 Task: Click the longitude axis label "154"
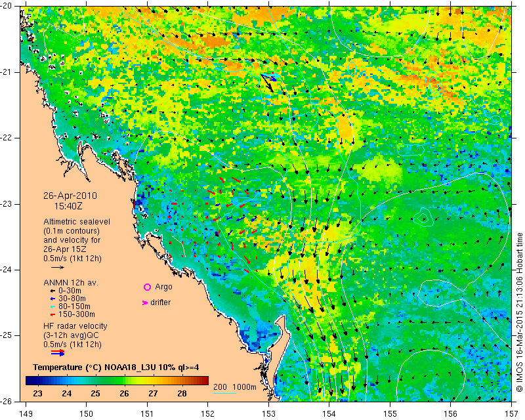click(x=329, y=414)
